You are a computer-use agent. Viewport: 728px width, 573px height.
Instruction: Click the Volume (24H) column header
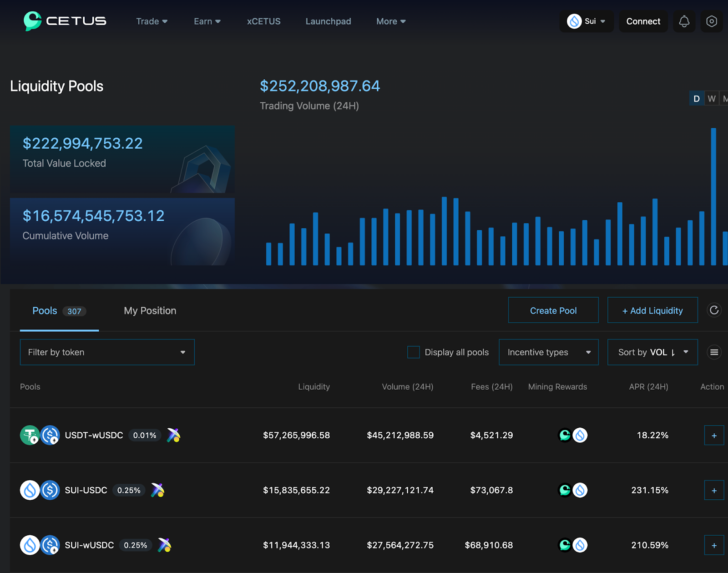pos(407,386)
